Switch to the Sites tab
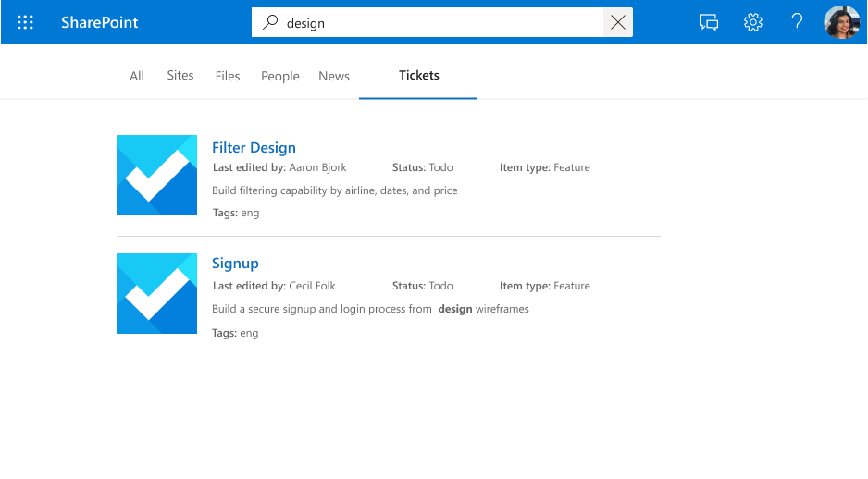The image size is (868, 479). click(x=180, y=75)
